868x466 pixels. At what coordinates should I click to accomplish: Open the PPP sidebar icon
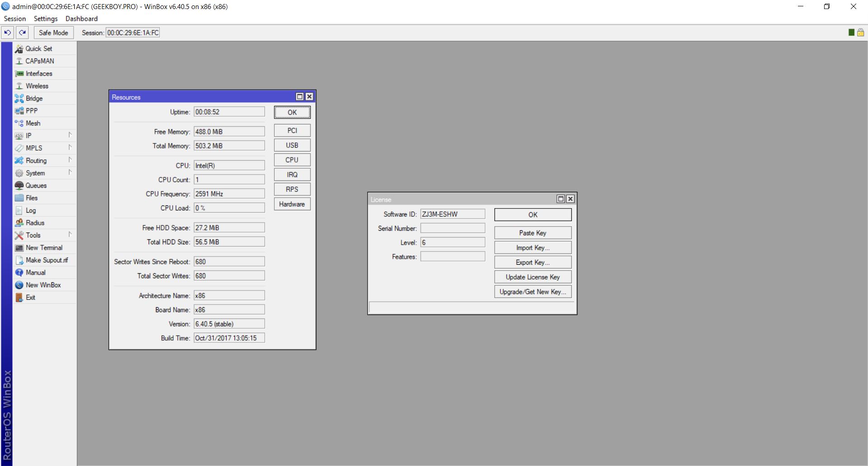click(x=19, y=111)
